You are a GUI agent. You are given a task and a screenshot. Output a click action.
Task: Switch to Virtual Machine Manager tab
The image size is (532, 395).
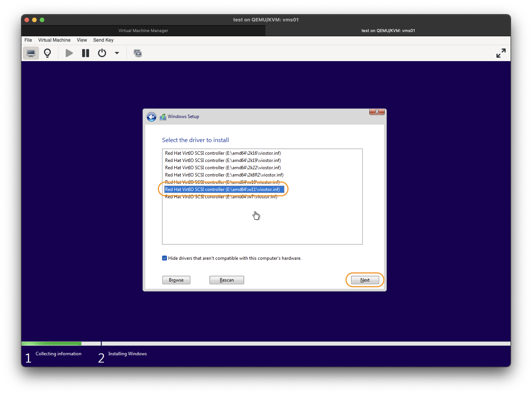(x=143, y=31)
